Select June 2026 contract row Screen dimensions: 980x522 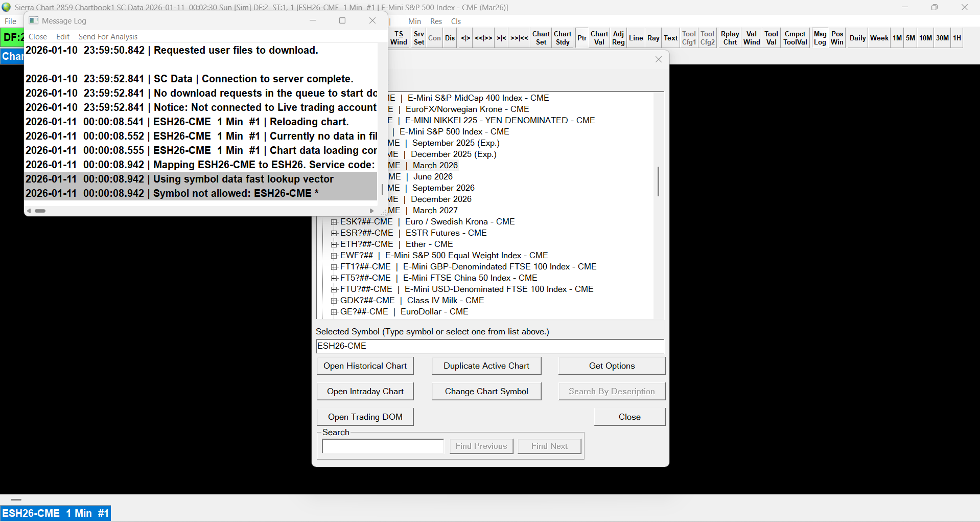[433, 177]
